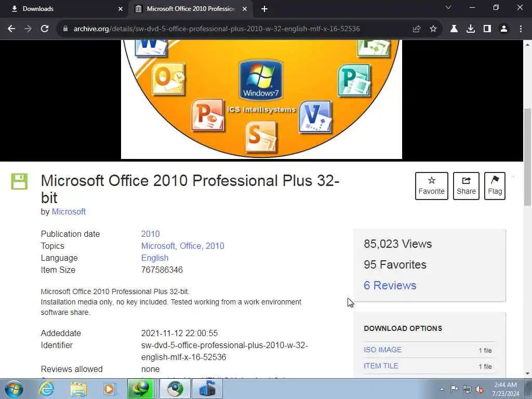Screen dimensions: 532x399
Task: Click the 2:44 AM taskbar clock
Action: [x=506, y=389]
